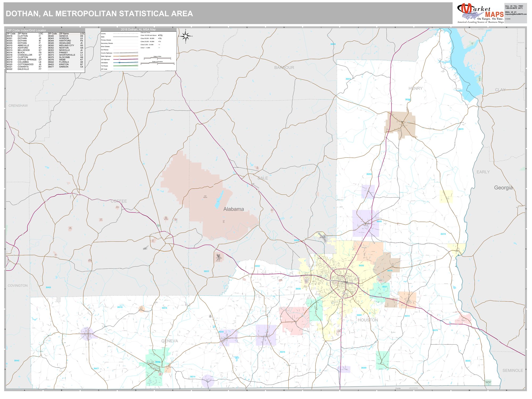Click the '2018 Dothan, AL MSA Map' legend title
This screenshot has height=399, width=532.
pyautogui.click(x=138, y=30)
